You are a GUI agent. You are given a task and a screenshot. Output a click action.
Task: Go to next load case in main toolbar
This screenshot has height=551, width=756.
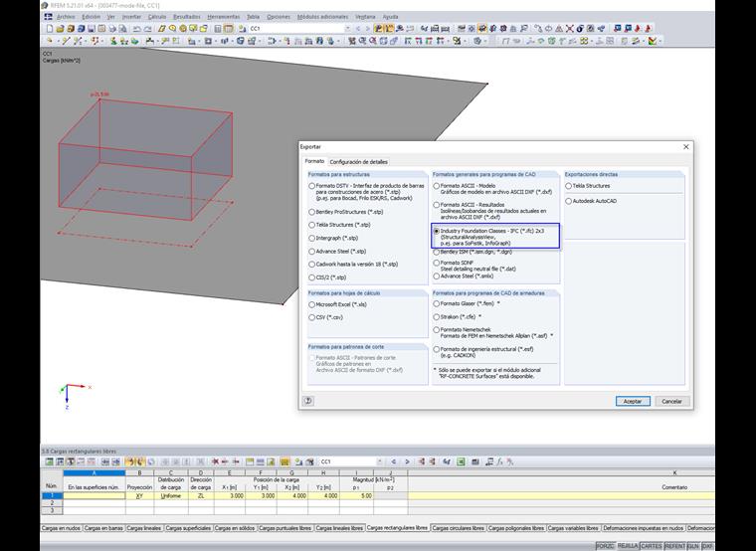click(367, 29)
